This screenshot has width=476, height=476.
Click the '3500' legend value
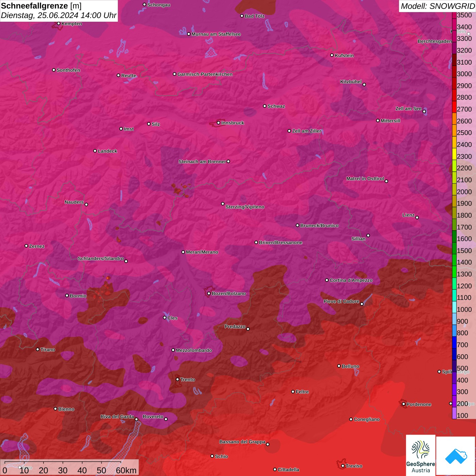[x=464, y=15]
